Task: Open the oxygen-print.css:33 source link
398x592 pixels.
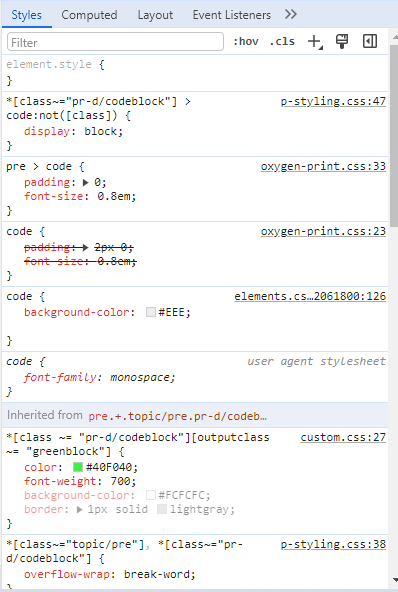Action: point(323,166)
